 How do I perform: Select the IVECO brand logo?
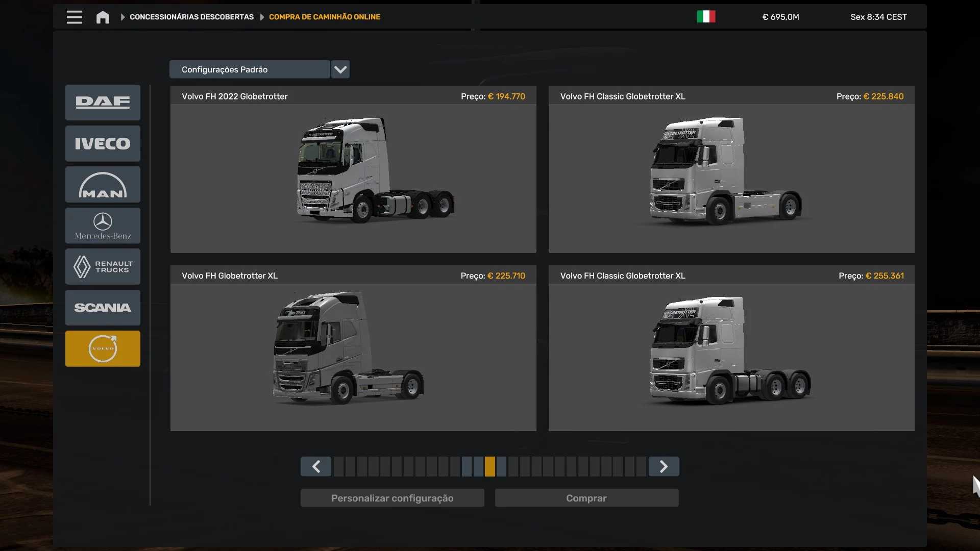103,144
